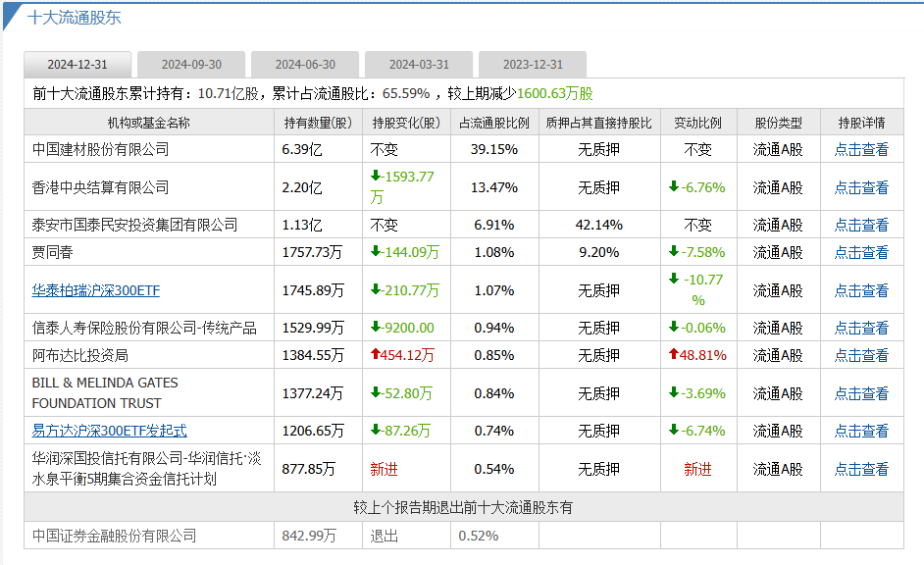Image resolution: width=924 pixels, height=565 pixels.
Task: View the 2023-12-31 tab
Action: pyautogui.click(x=533, y=64)
